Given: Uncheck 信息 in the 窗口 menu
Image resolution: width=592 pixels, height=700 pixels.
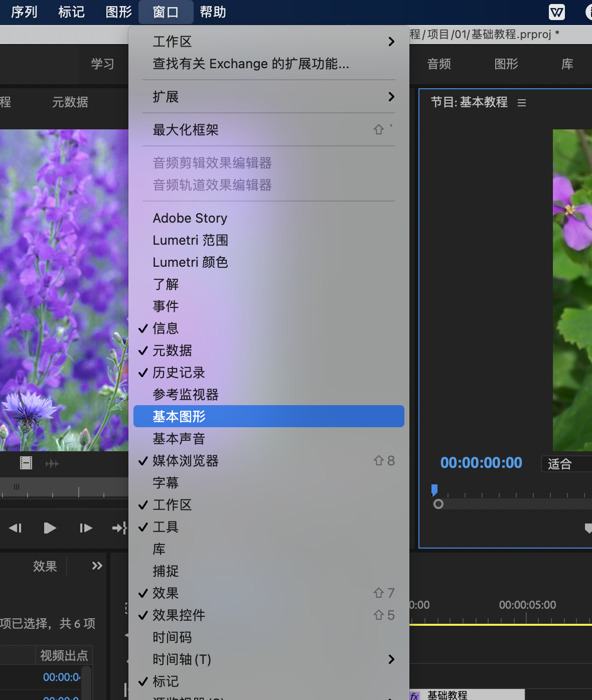Looking at the screenshot, I should click(x=166, y=328).
